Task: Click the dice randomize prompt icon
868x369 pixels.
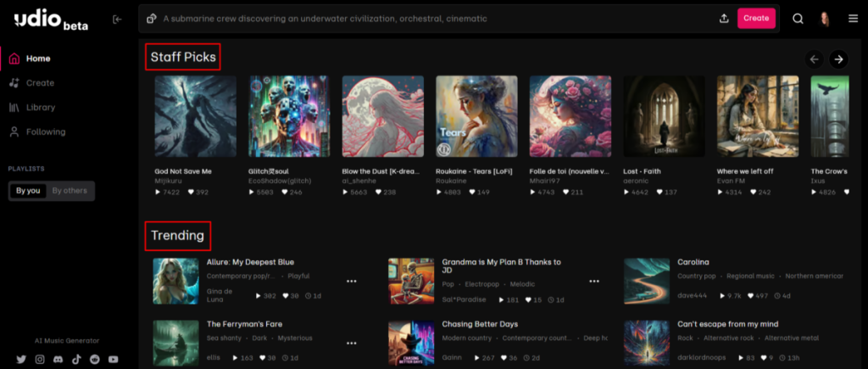Action: (151, 19)
